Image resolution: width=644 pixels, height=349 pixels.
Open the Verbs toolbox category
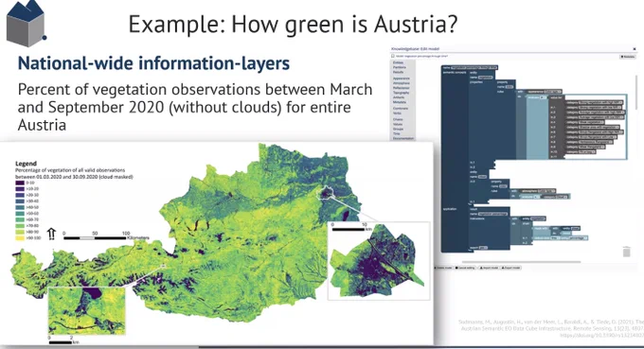397,113
